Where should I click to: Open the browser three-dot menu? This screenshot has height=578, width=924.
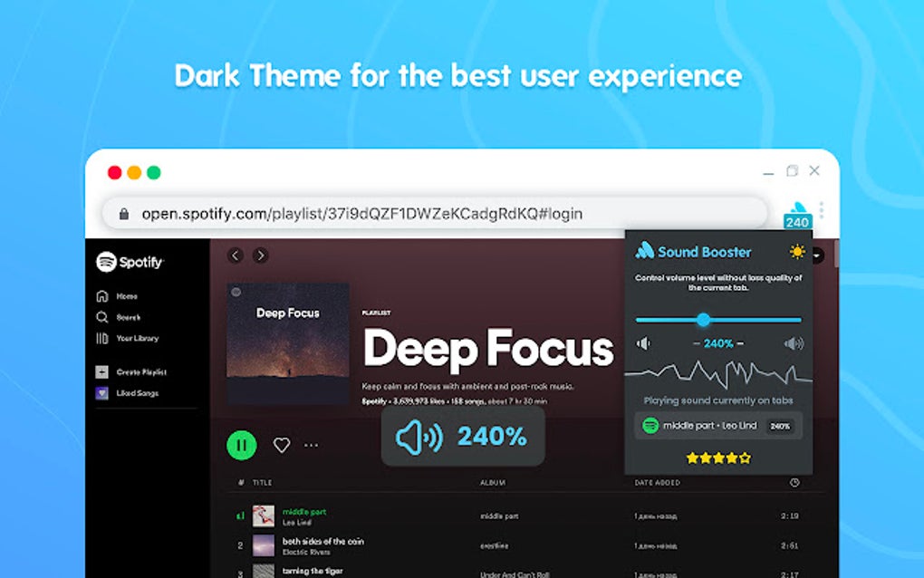coord(822,210)
